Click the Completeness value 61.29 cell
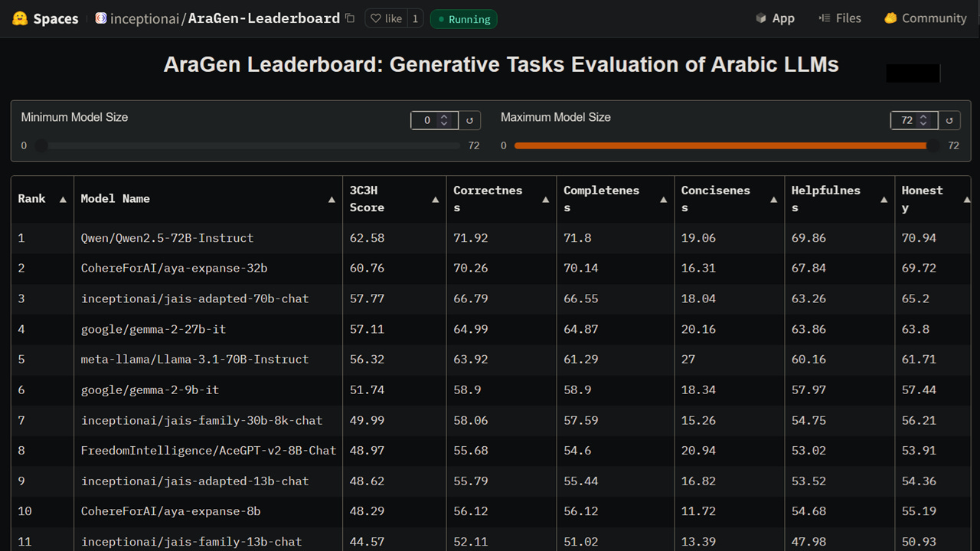The height and width of the screenshot is (551, 980). [616, 360]
